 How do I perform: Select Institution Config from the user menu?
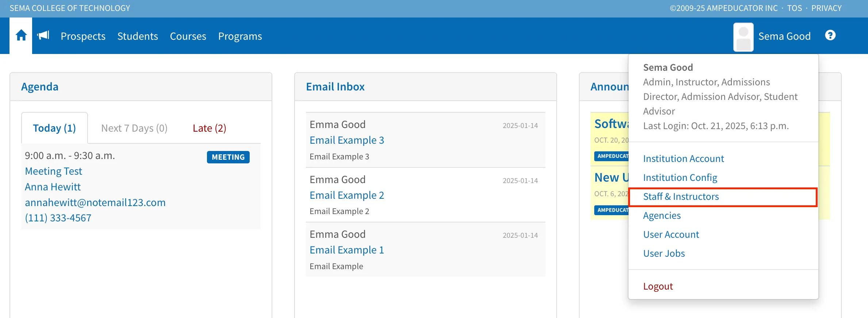coord(680,178)
